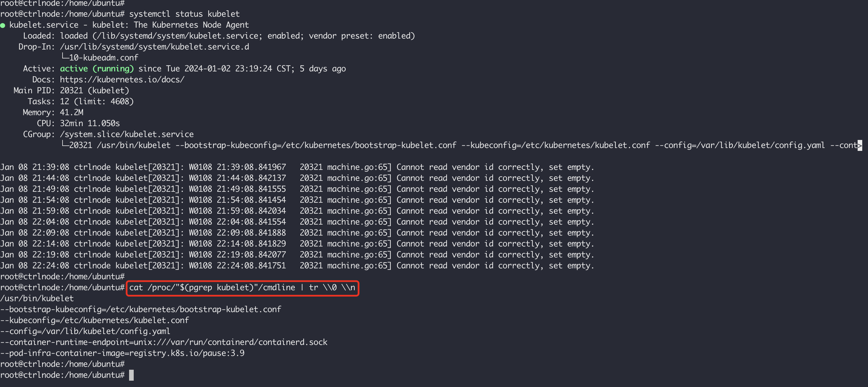Viewport: 868px width, 387px height.
Task: Click the standalone --config=/var/lib/kubelet/config.yaml line
Action: click(x=85, y=331)
